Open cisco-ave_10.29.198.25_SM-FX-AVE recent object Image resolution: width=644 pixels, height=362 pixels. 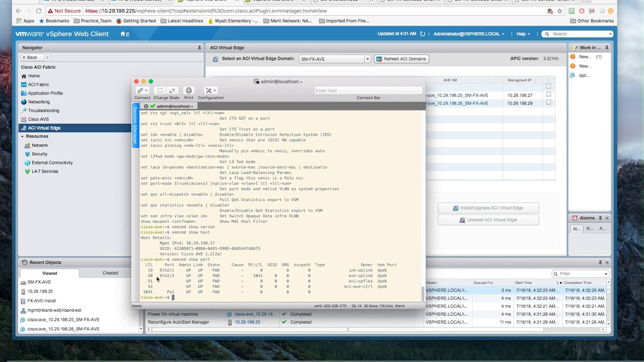63,320
